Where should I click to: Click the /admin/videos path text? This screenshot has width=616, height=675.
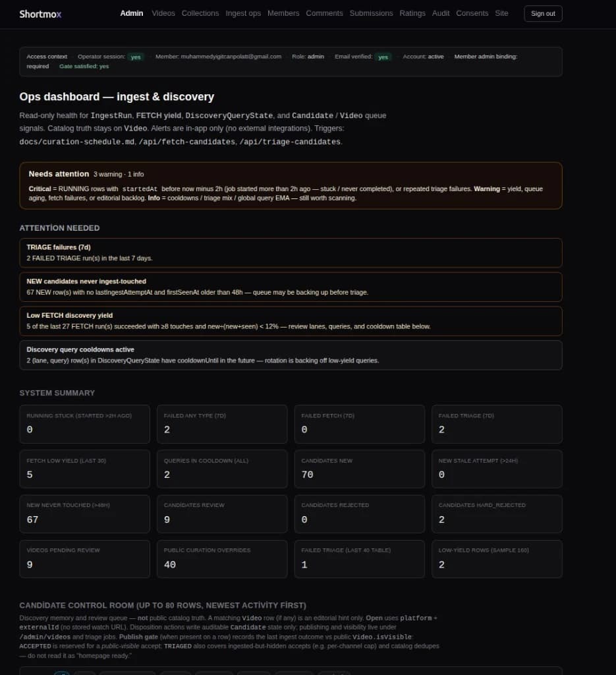pyautogui.click(x=45, y=637)
